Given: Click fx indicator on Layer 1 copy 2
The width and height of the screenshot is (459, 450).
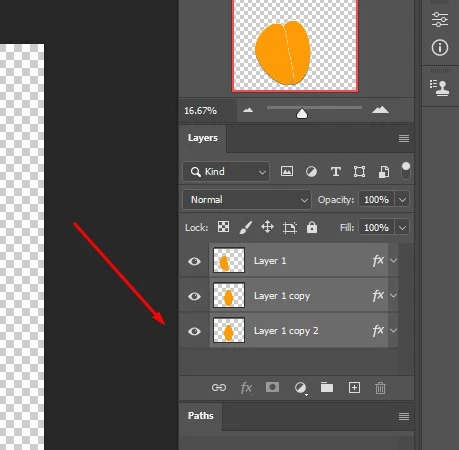Looking at the screenshot, I should point(378,330).
